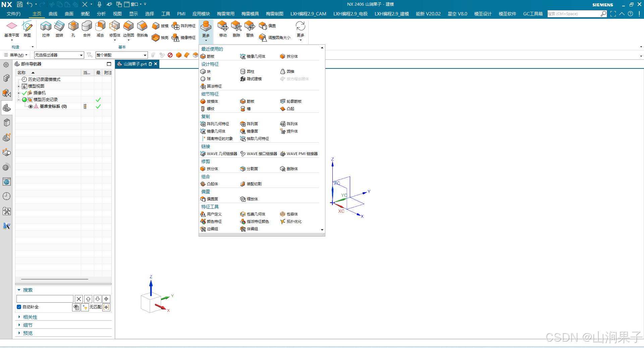Screen dimensions: 644x348
Task: Click the 无匹配 button in search panel
Action: [96, 307]
